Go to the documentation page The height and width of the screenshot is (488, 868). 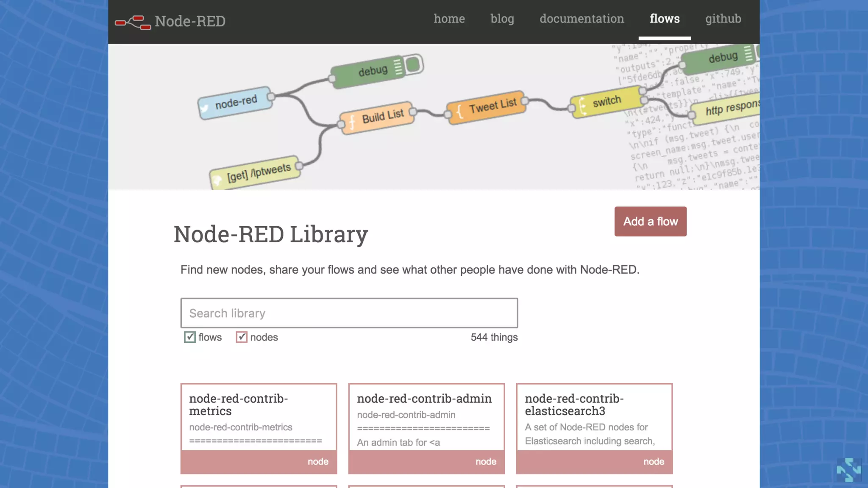point(582,19)
